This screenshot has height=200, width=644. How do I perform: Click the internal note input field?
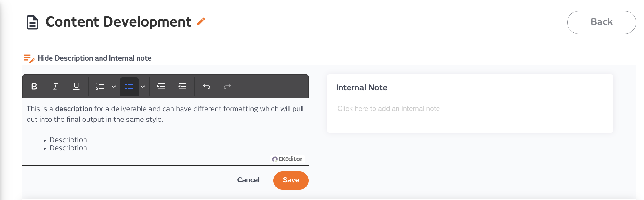pyautogui.click(x=470, y=109)
